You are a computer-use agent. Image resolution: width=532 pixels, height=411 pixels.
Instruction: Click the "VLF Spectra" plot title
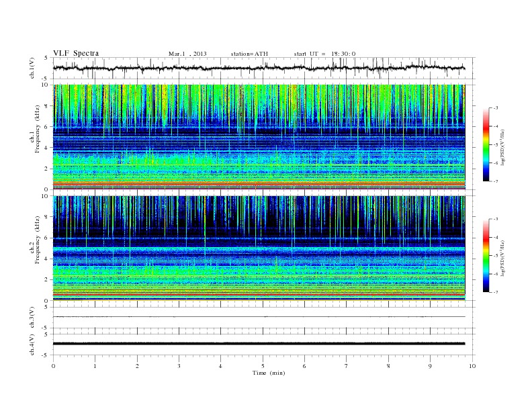(x=76, y=53)
